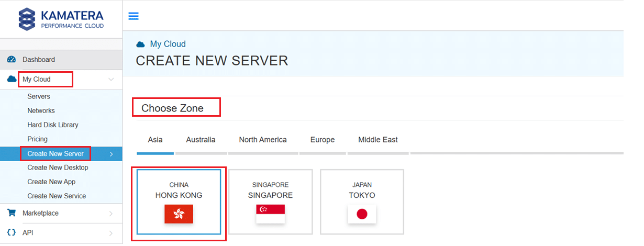Collapse My Cloud with its chevron
Screen dimensions: 644x246
(x=111, y=80)
